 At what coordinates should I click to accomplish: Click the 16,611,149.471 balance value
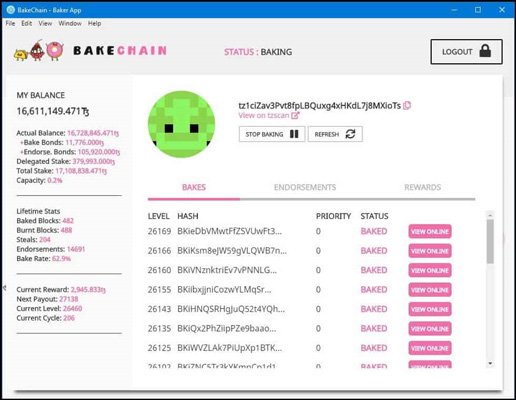53,111
